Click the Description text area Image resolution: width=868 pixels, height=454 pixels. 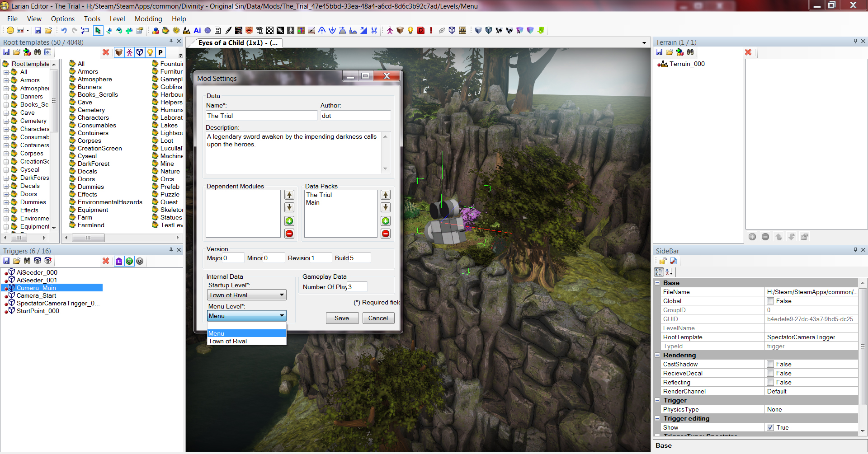(x=294, y=153)
